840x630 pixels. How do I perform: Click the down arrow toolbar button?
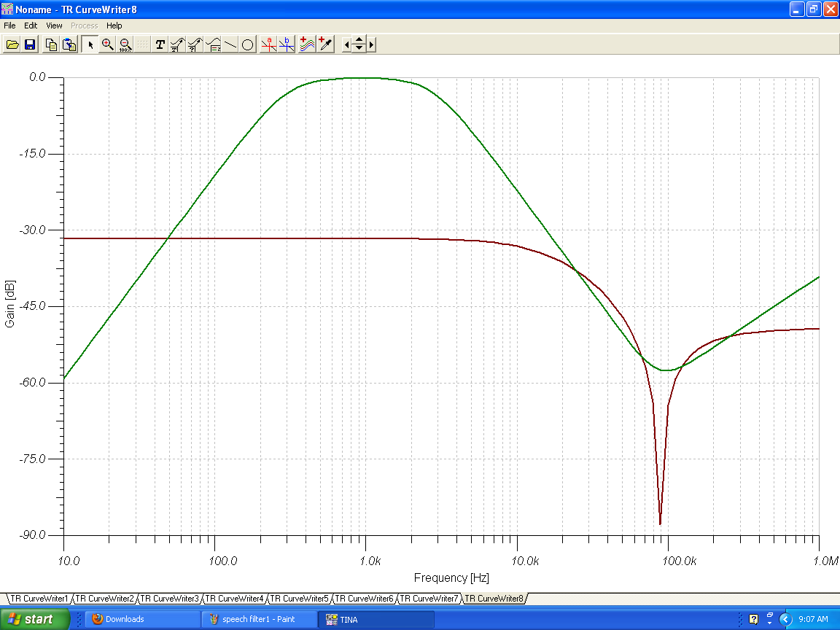click(x=359, y=49)
